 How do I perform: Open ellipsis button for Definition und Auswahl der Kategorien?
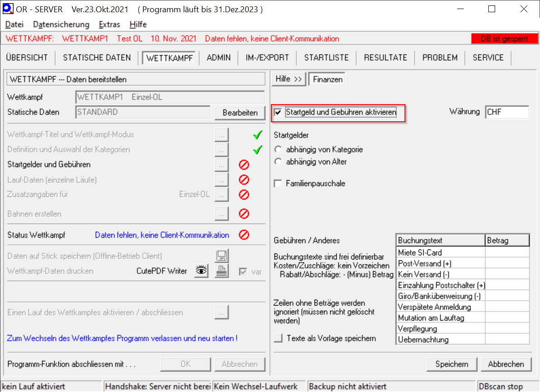[x=222, y=149]
